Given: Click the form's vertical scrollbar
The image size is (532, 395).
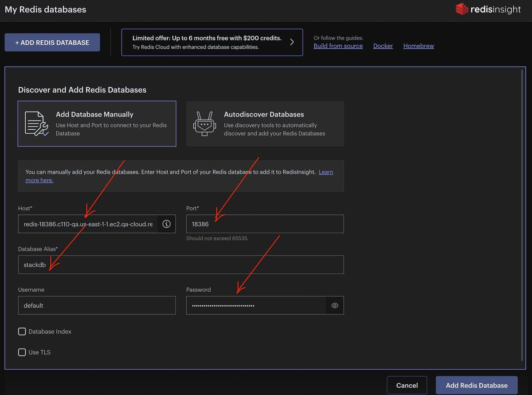Looking at the screenshot, I should coord(523,213).
